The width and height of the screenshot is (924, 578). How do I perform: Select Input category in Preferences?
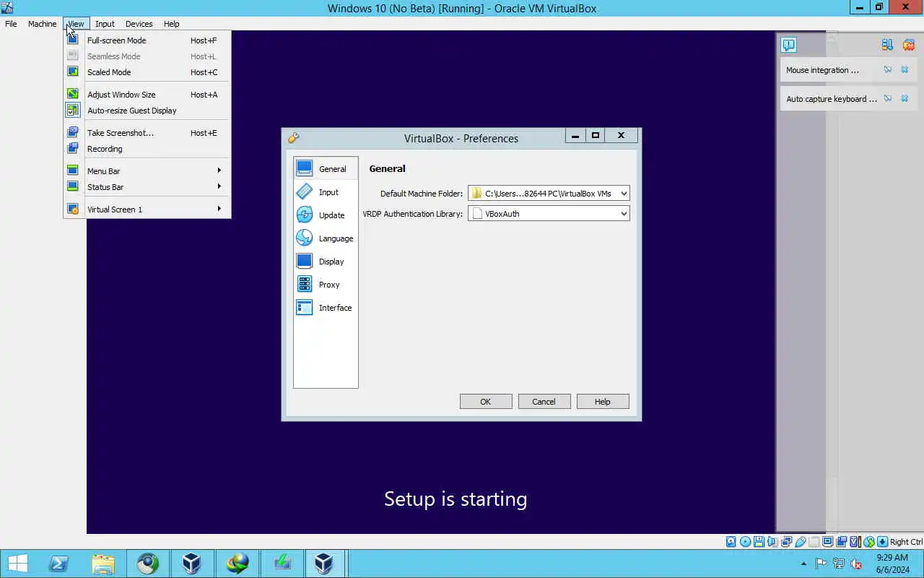326,192
